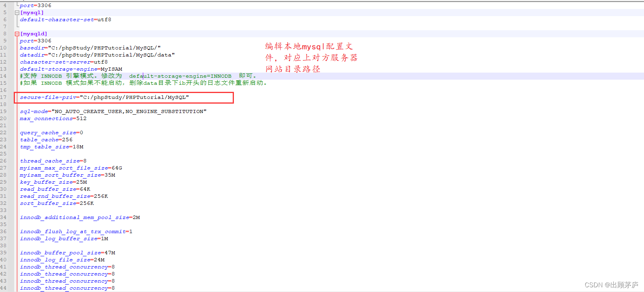Image resolution: width=644 pixels, height=292 pixels.
Task: Click the basedir path line
Action: (x=90, y=48)
